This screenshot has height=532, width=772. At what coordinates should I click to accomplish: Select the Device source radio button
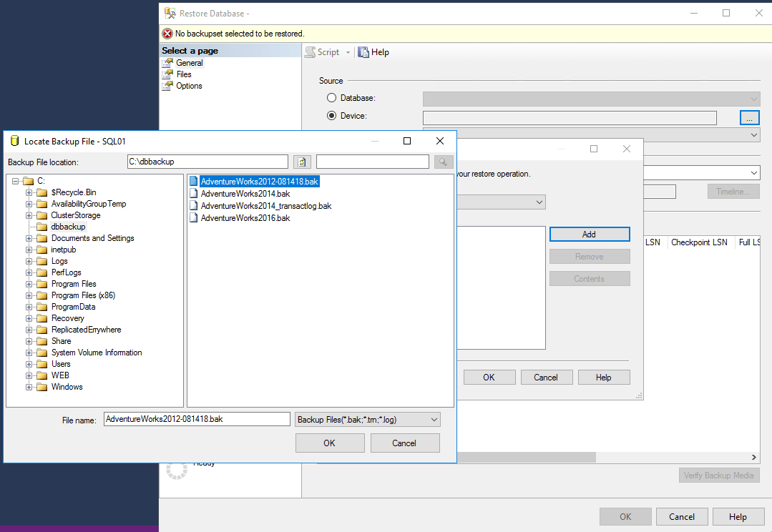pos(332,116)
